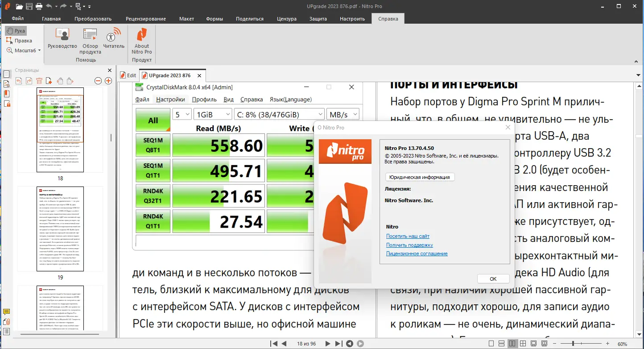Switch to the Главная ribbon tab
Image resolution: width=644 pixels, height=349 pixels.
tap(51, 19)
